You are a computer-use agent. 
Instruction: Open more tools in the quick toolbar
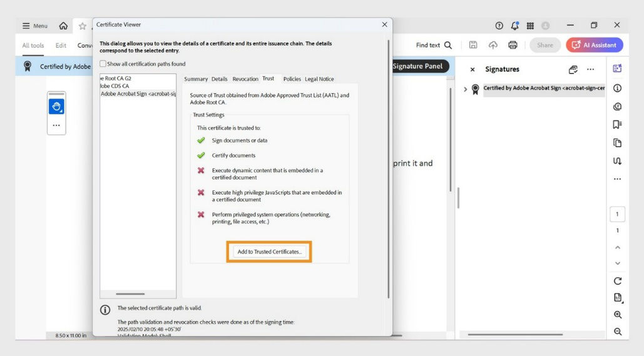pos(57,125)
